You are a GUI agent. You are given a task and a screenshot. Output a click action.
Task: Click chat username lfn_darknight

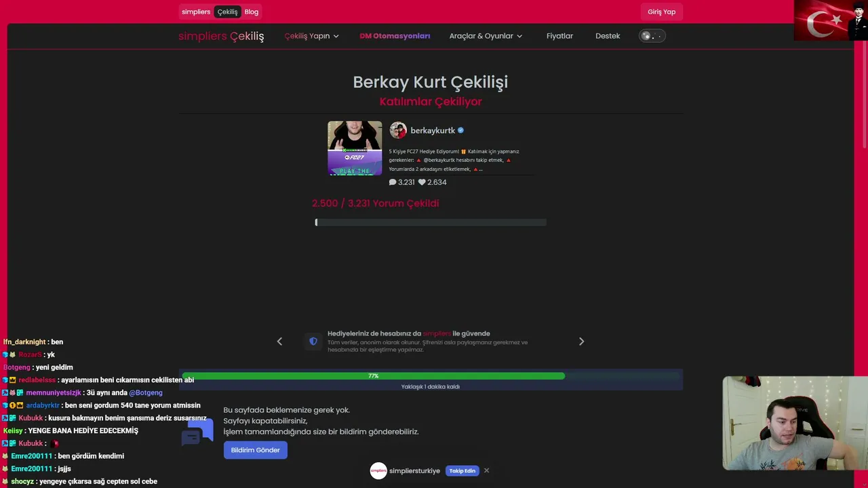tap(24, 342)
